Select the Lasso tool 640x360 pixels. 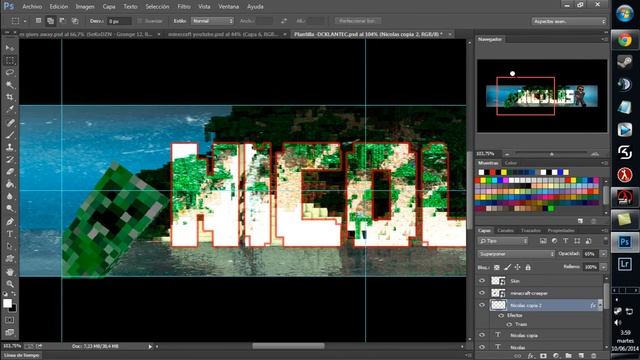[x=10, y=73]
